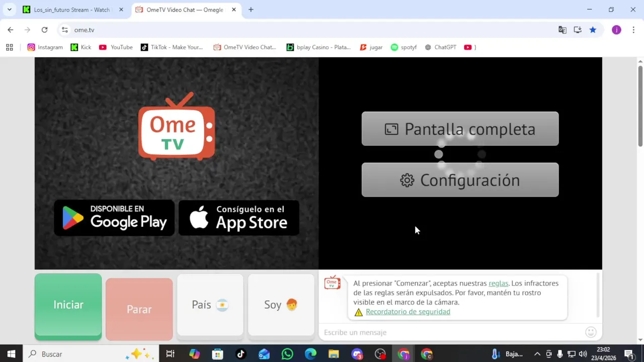Click the bookmark star icon
The height and width of the screenshot is (362, 644).
coord(593,30)
